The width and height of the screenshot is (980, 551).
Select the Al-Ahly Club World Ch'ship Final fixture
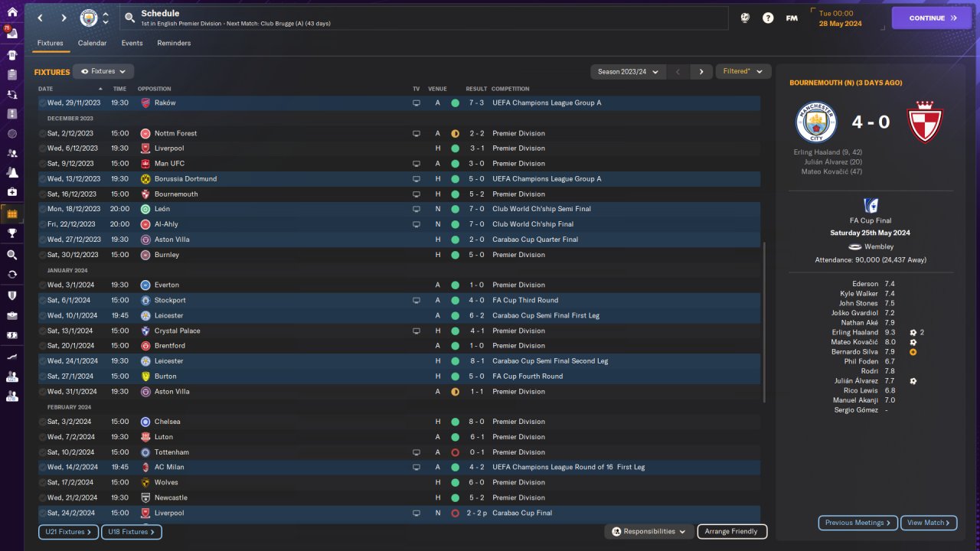400,224
